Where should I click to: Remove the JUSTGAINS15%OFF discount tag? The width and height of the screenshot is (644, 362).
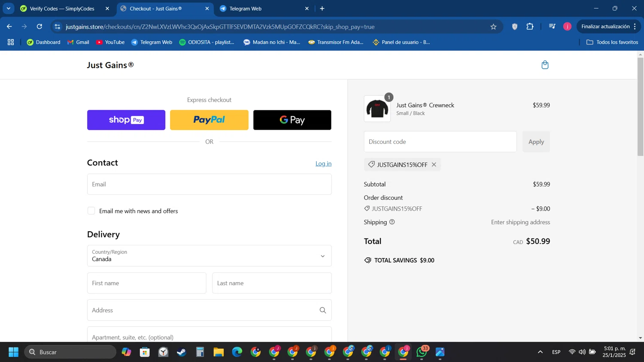pos(434,165)
